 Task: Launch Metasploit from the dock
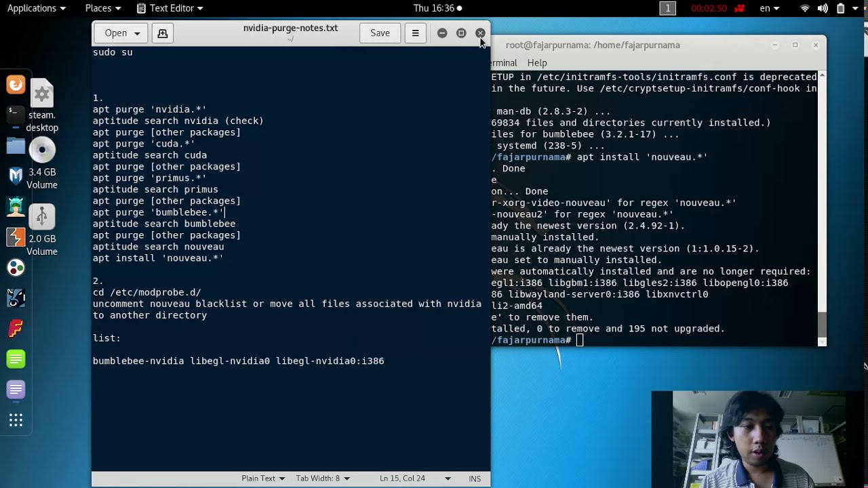16,176
